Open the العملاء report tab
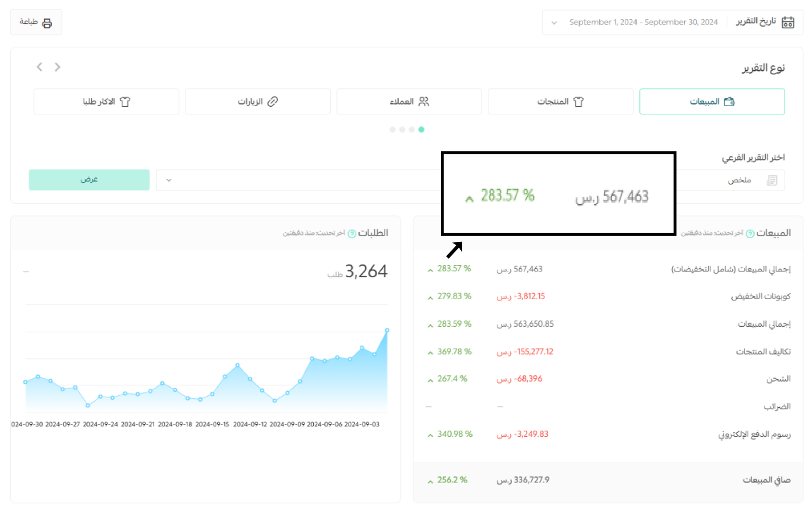The height and width of the screenshot is (510, 812). (x=409, y=102)
